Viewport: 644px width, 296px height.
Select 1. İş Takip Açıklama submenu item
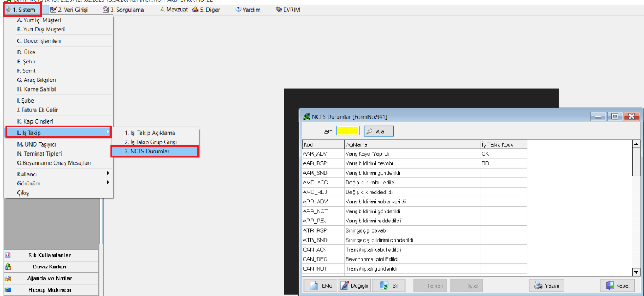[x=155, y=133]
